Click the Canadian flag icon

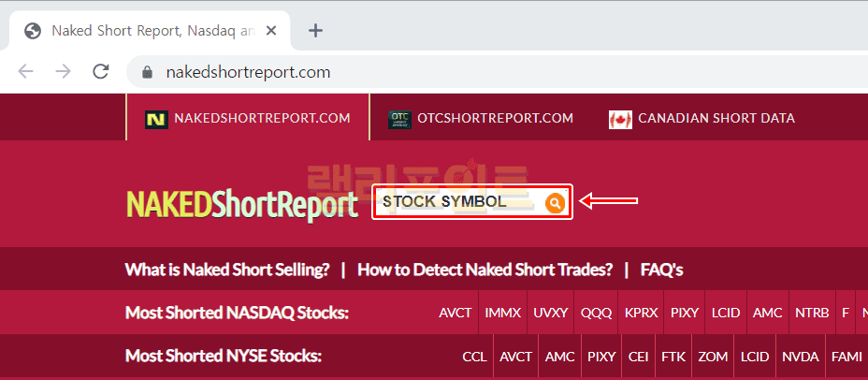tap(620, 119)
